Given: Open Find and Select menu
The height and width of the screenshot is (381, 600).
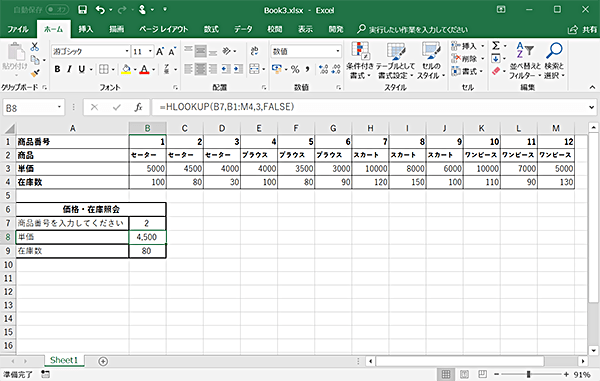Looking at the screenshot, I should [x=554, y=60].
